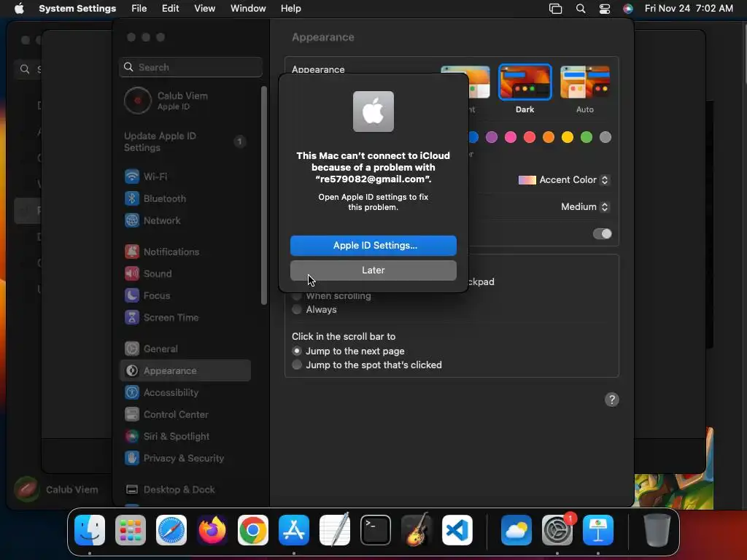Toggle the switch below Medium setting
This screenshot has width=747, height=560.
[x=602, y=234]
